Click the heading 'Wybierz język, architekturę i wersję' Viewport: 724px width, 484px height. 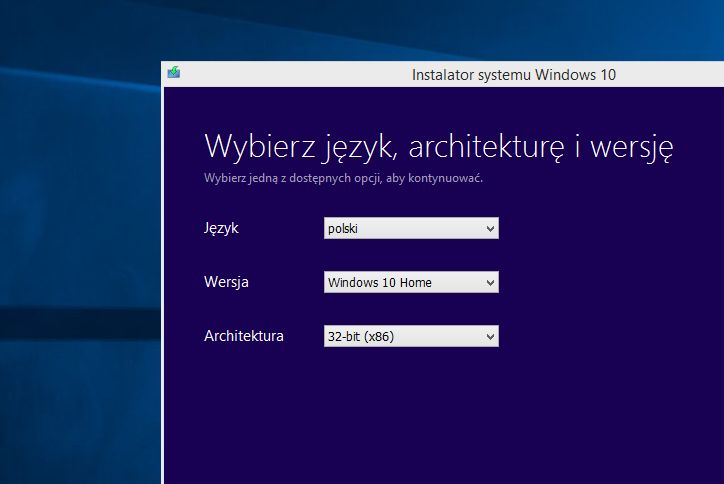(438, 147)
